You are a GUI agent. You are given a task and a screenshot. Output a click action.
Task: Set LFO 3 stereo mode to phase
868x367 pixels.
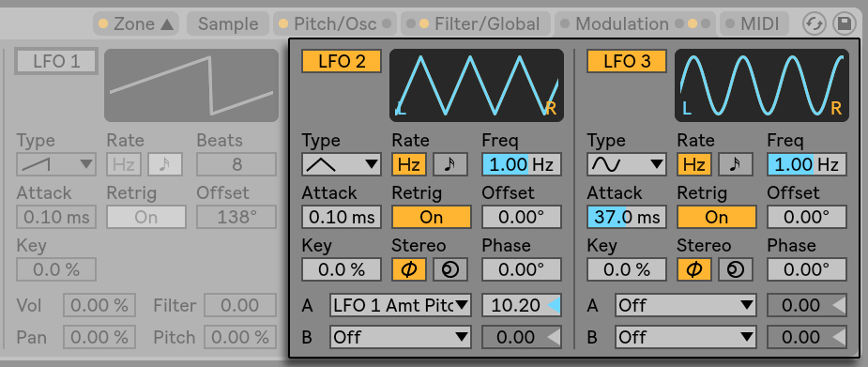tap(694, 269)
